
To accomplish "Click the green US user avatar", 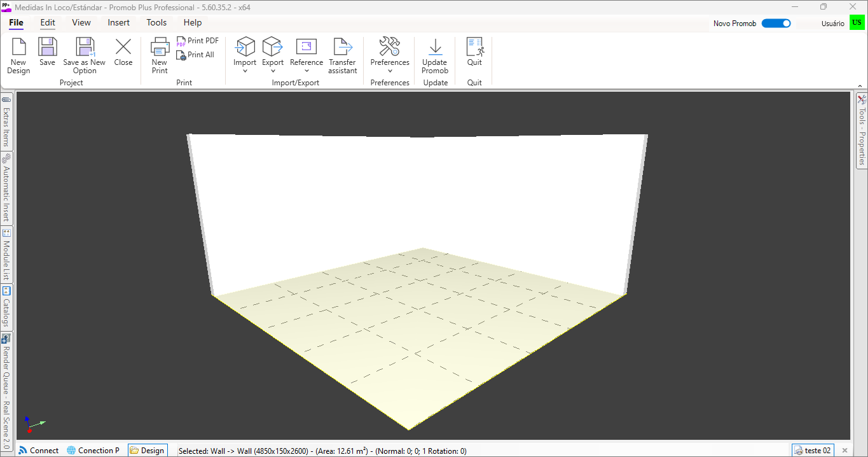I will pyautogui.click(x=857, y=23).
